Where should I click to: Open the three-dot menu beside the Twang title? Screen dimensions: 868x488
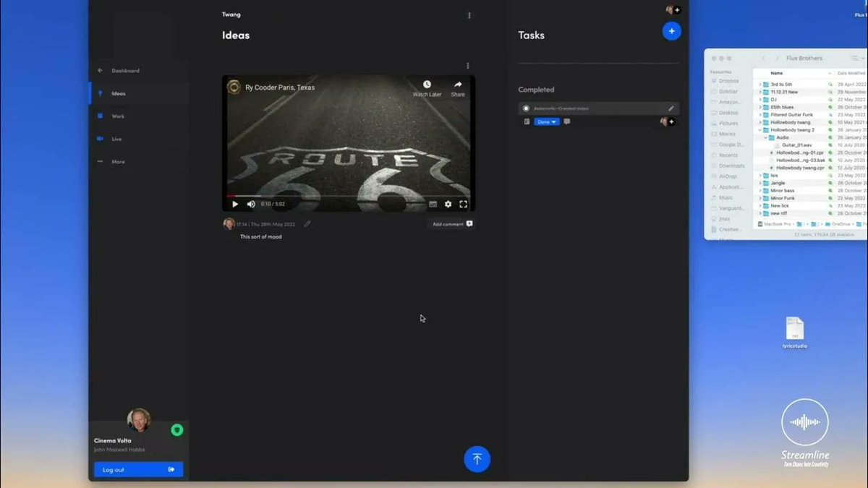click(x=469, y=15)
